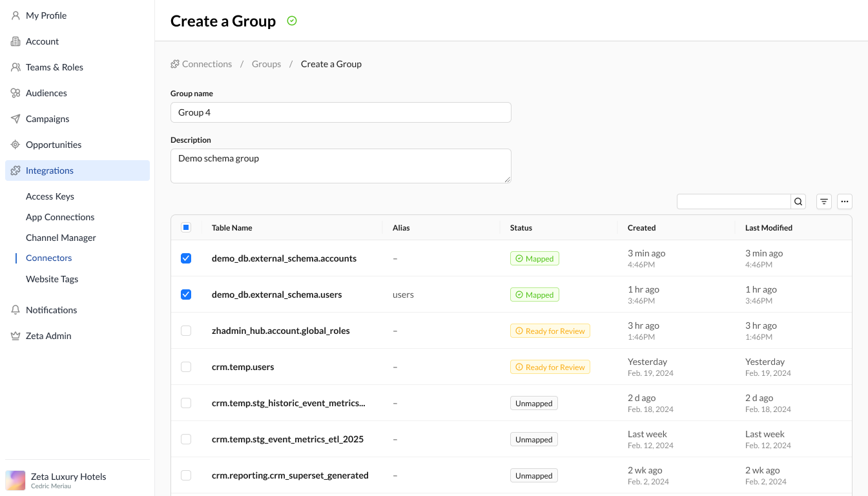The height and width of the screenshot is (496, 868).
Task: Click the Zeta Luxury Hotels logo thumbnail
Action: pos(15,480)
